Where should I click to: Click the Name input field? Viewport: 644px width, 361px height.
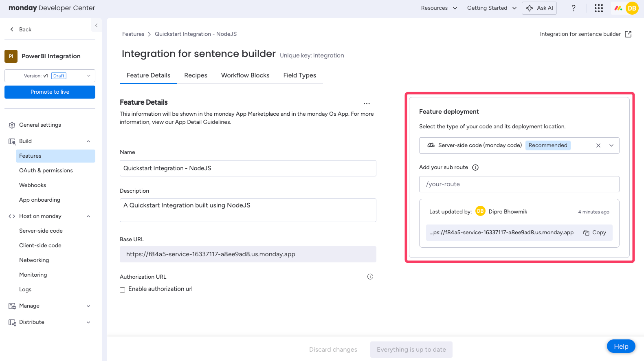[248, 168]
